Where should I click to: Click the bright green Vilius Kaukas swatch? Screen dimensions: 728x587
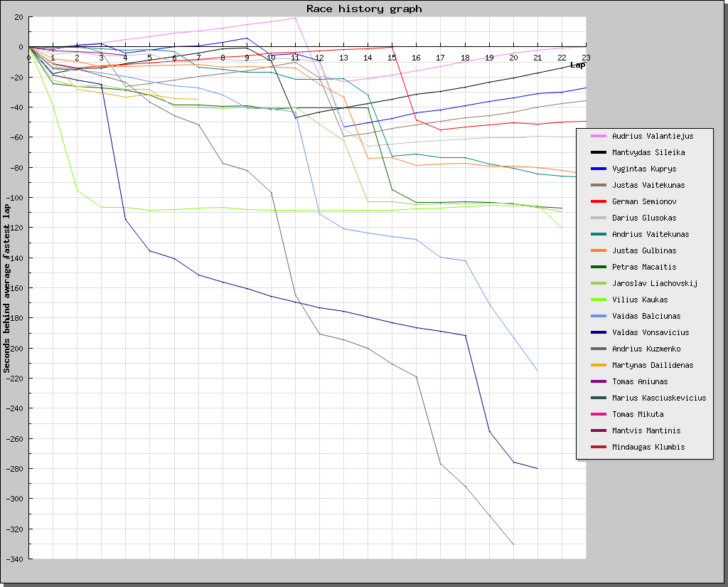pyautogui.click(x=598, y=300)
